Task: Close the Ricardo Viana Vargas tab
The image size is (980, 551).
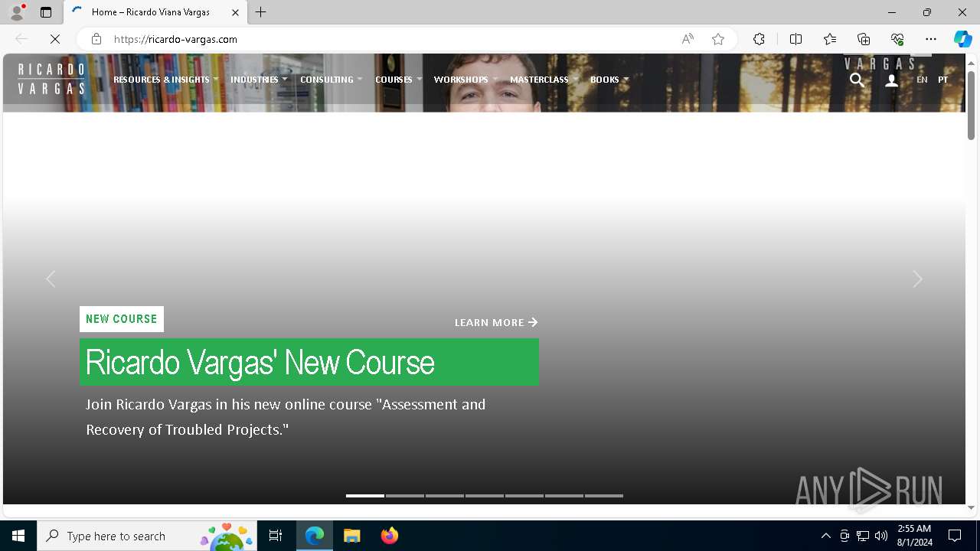Action: tap(235, 12)
